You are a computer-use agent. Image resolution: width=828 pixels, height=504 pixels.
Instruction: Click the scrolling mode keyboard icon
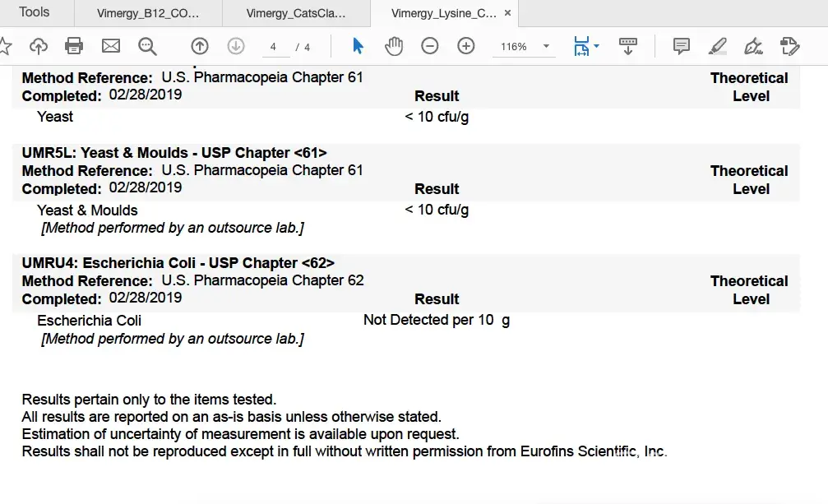628,46
